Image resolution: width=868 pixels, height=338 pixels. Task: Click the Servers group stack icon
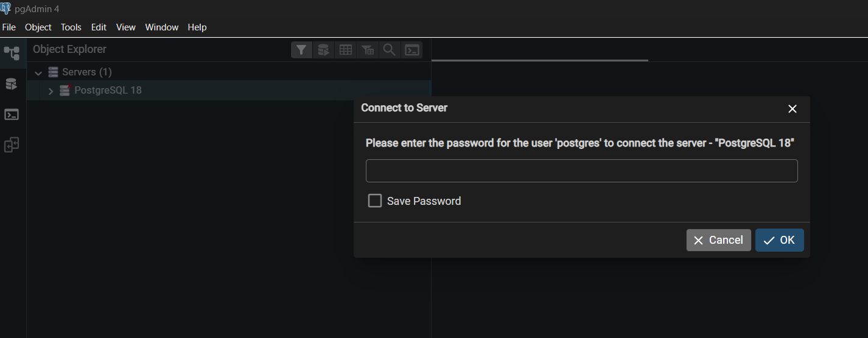click(54, 72)
